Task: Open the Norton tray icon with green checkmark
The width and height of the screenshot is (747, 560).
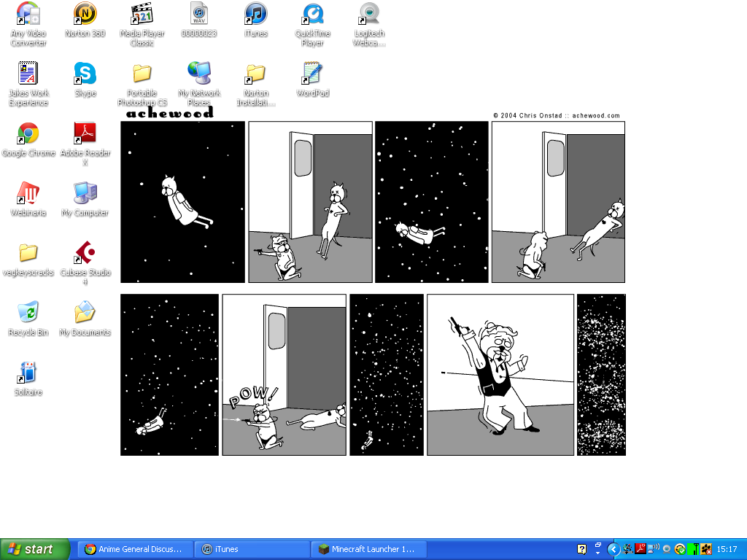Action: point(680,550)
